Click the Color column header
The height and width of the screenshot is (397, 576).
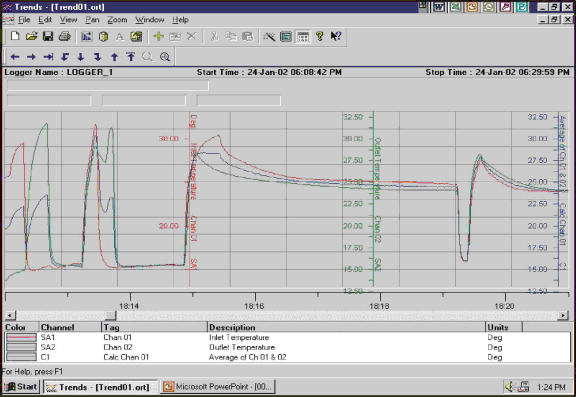point(21,327)
